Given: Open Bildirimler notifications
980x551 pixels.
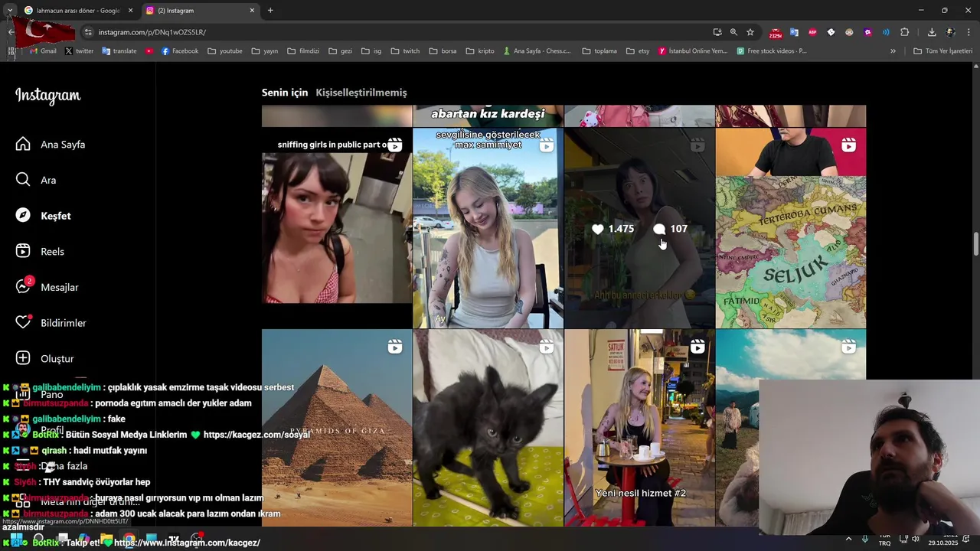Looking at the screenshot, I should point(51,323).
